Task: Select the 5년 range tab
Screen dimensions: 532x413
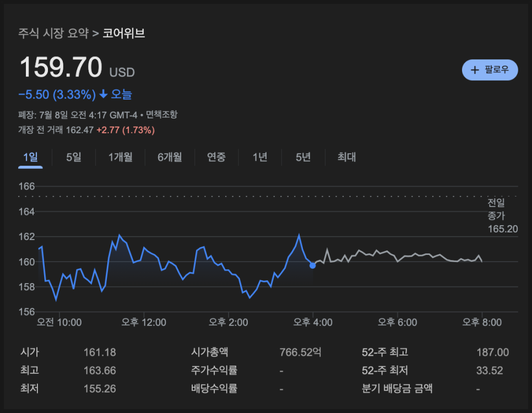Action: 303,157
